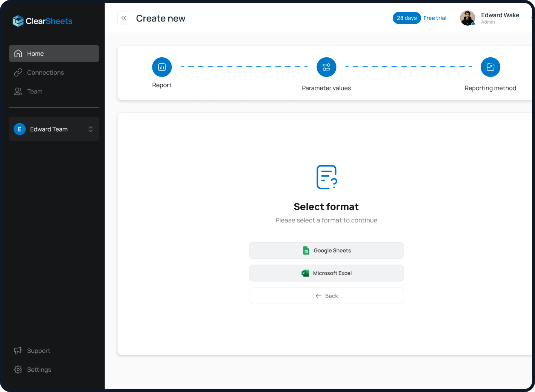Click the 28 days trial badge
The width and height of the screenshot is (535, 392).
(x=407, y=18)
